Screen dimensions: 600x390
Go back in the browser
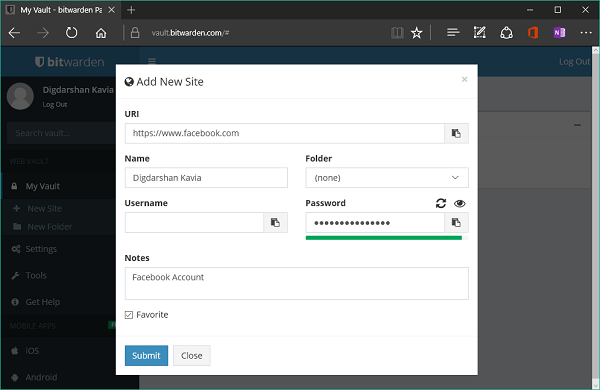point(15,33)
